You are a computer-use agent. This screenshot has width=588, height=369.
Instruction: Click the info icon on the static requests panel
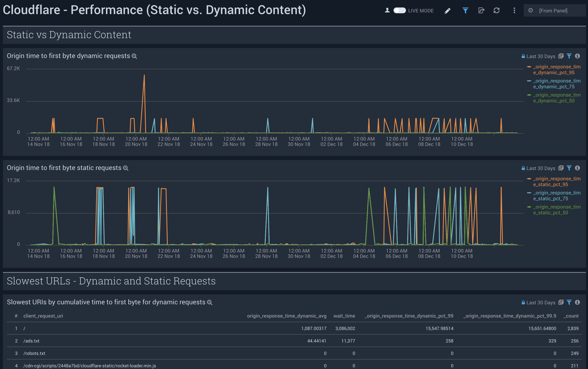point(577,168)
